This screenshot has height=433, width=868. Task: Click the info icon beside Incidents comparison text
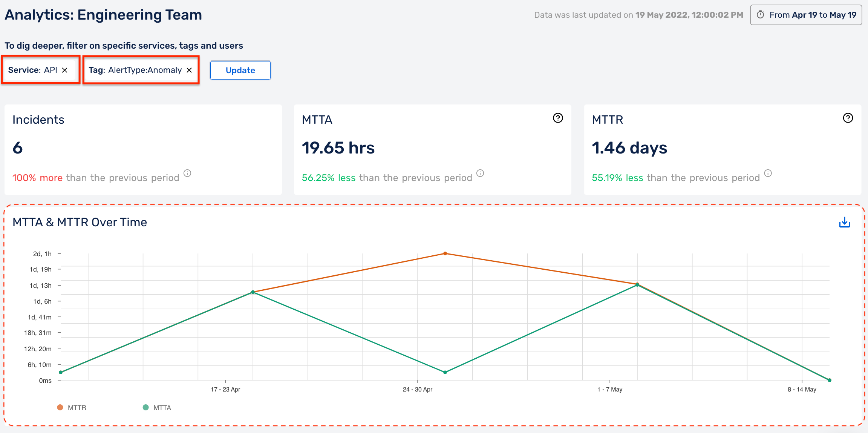click(x=188, y=174)
